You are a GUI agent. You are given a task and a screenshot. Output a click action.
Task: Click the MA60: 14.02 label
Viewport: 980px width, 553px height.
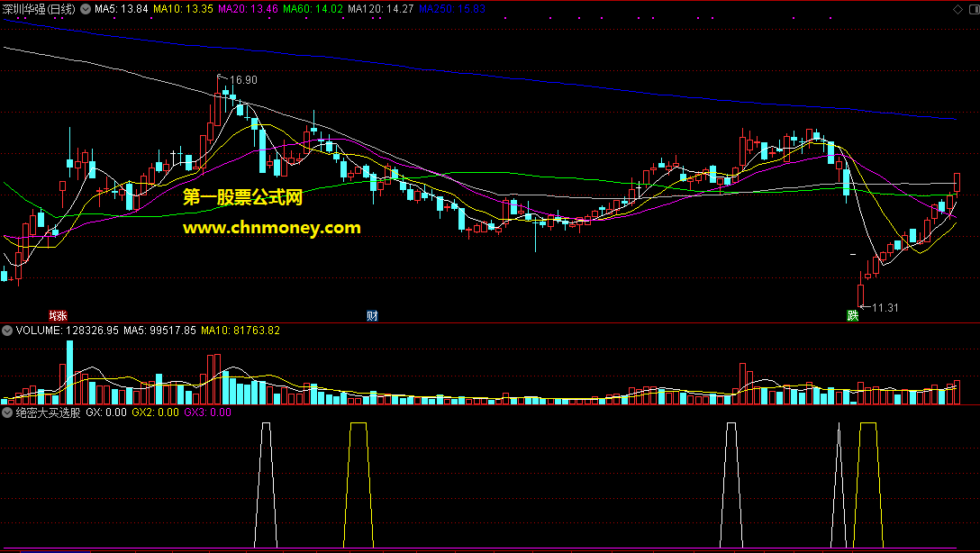(x=313, y=9)
